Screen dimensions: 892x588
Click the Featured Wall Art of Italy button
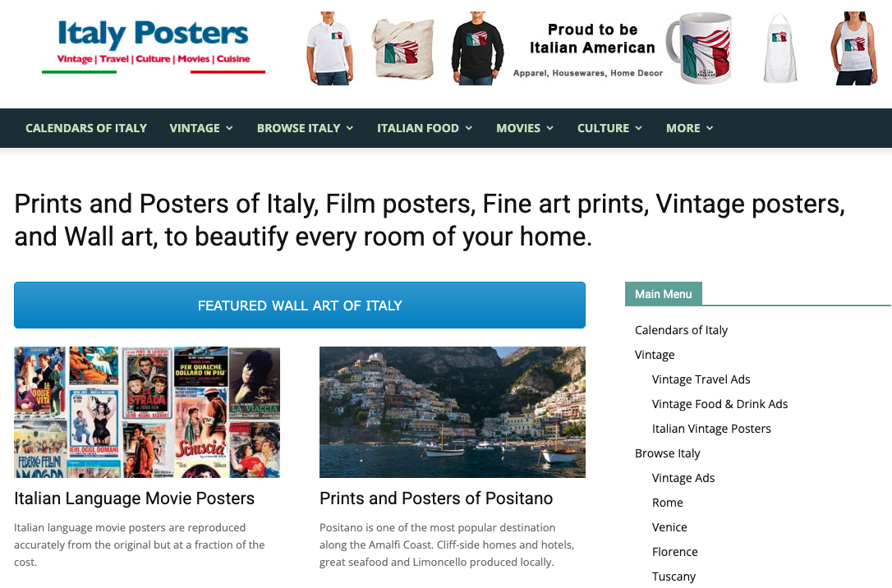300,305
